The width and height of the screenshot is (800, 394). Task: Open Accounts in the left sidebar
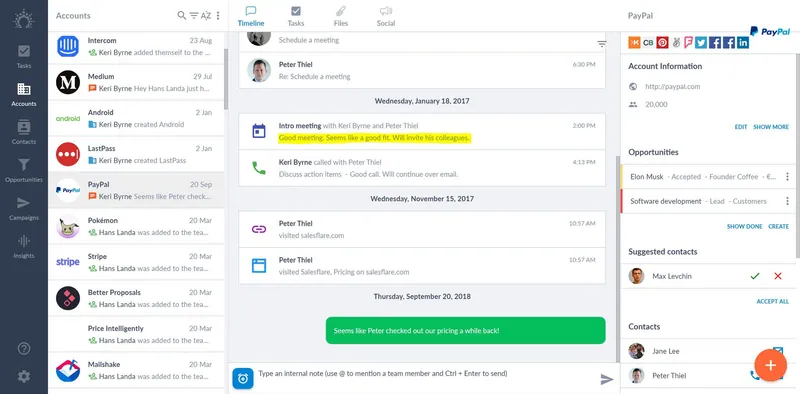[x=23, y=95]
